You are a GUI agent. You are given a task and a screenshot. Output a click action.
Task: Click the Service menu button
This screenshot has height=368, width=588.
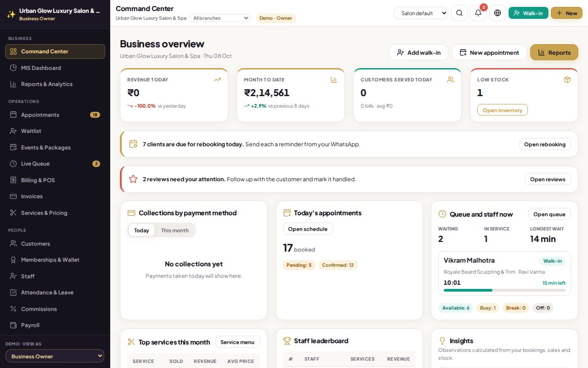click(x=237, y=342)
